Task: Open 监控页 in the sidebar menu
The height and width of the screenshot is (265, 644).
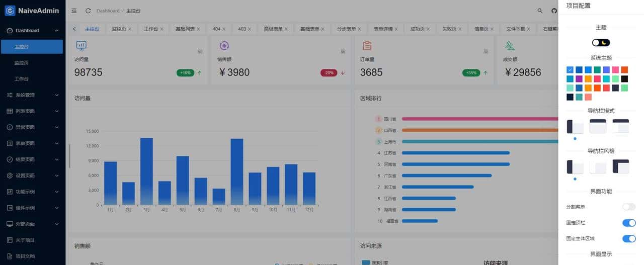Action: 32,63
